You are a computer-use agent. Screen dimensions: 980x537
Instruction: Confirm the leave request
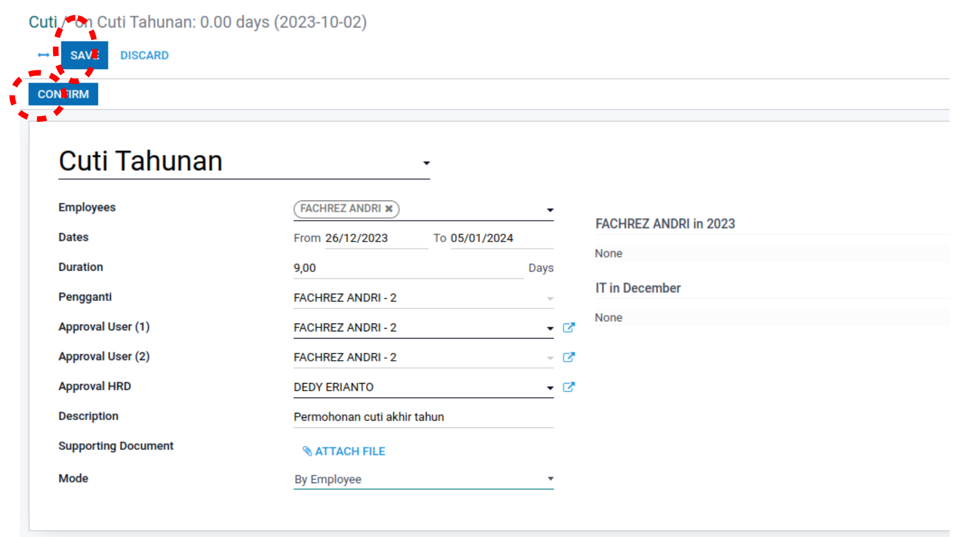click(x=63, y=94)
